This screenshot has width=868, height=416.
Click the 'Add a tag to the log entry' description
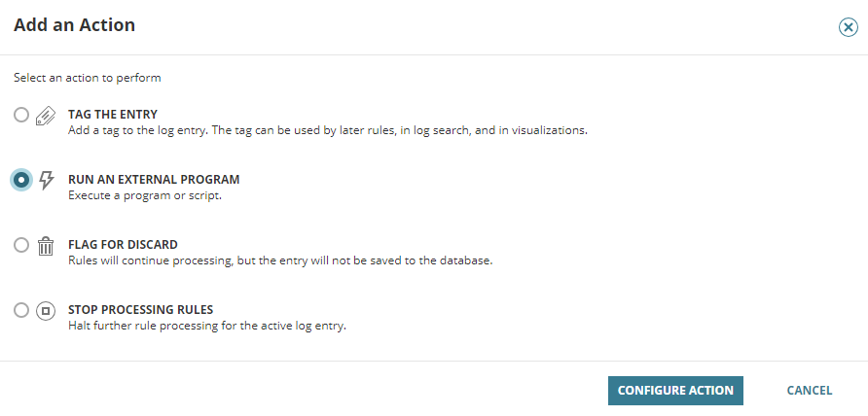point(328,131)
